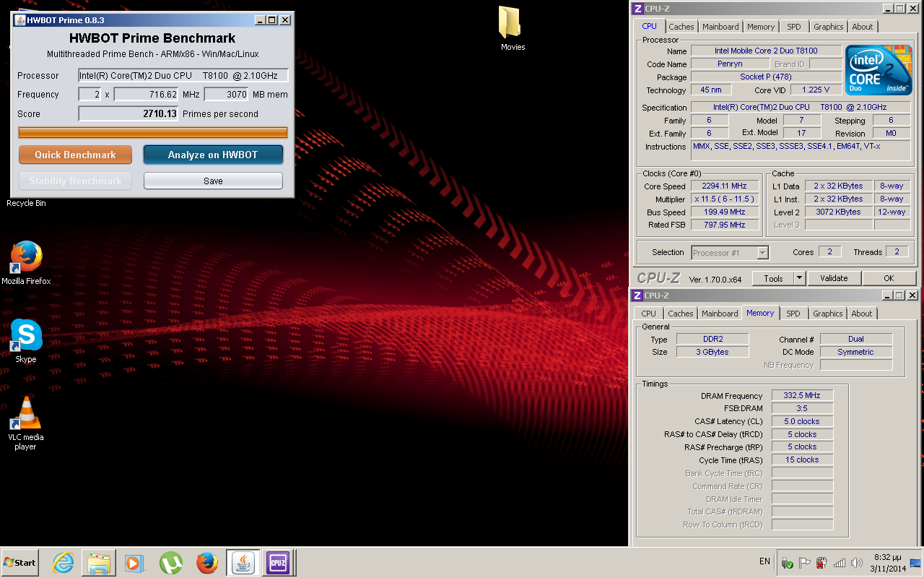This screenshot has height=578, width=924.
Task: Start the Quick Benchmark
Action: (75, 155)
